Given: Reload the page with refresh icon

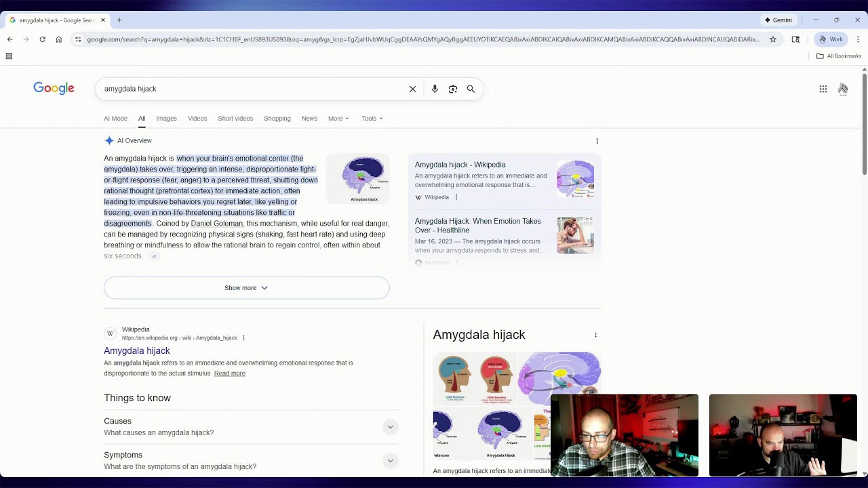Looking at the screenshot, I should 42,39.
